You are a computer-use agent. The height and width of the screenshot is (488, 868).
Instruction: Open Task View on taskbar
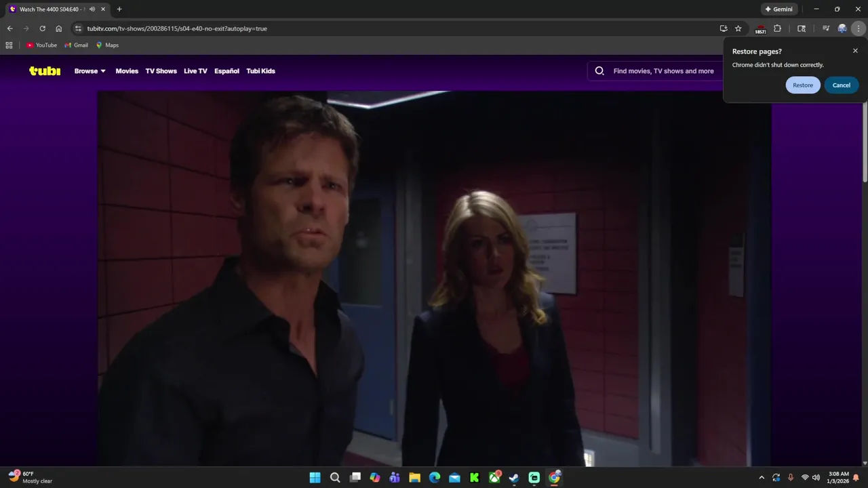tap(355, 478)
